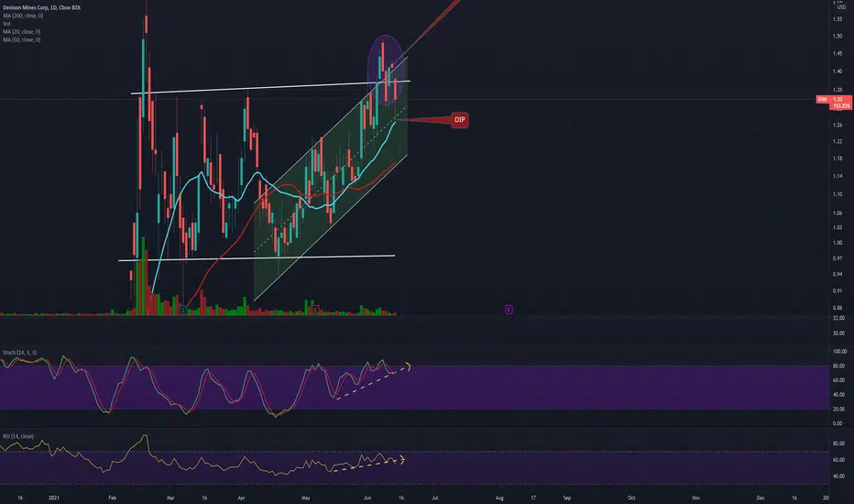Image resolution: width=854 pixels, height=504 pixels.
Task: Select the DIP callout label
Action: click(460, 120)
